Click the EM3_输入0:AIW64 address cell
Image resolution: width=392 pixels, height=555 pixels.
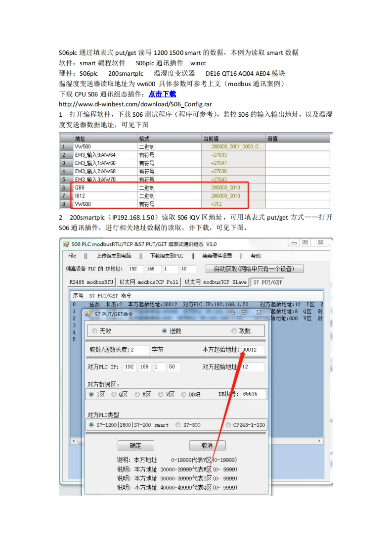pyautogui.click(x=105, y=155)
